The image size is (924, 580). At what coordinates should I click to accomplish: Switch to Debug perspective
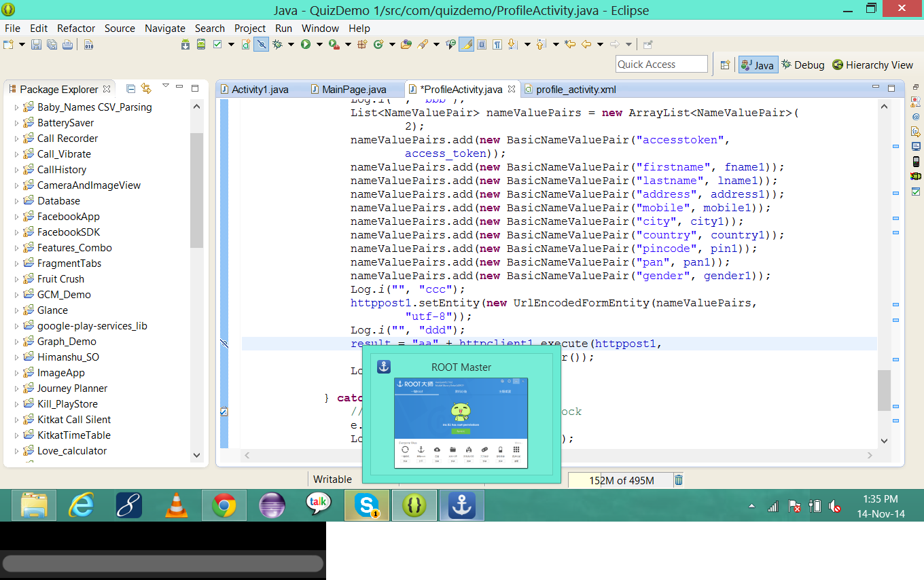tap(803, 65)
